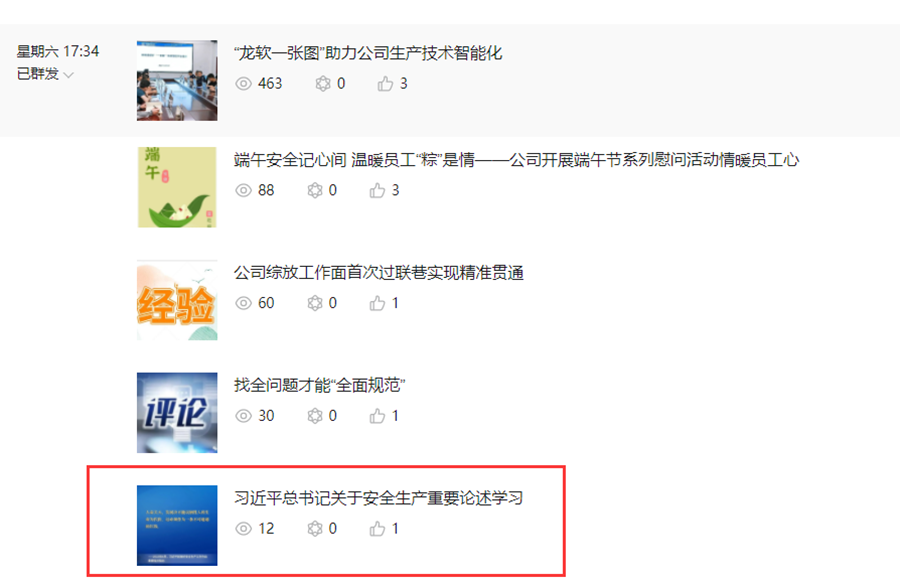Screen dimensions: 900x585
Task: Click the eye icon beside 60 views
Action: tap(243, 303)
